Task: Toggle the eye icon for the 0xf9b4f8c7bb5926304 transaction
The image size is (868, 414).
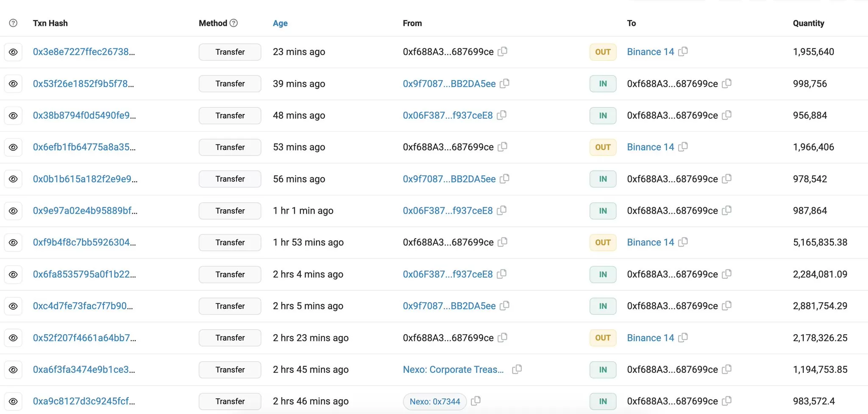Action: coord(13,242)
